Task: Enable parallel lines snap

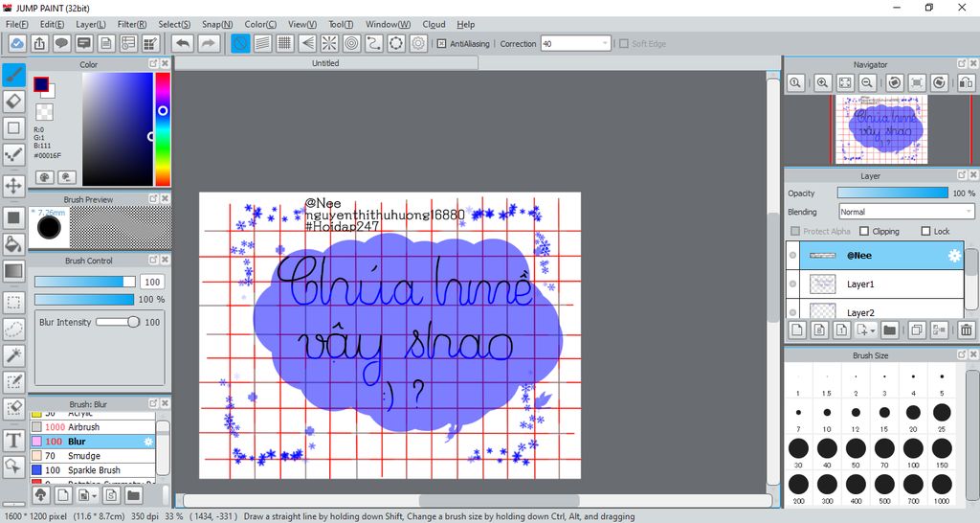Action: point(263,43)
